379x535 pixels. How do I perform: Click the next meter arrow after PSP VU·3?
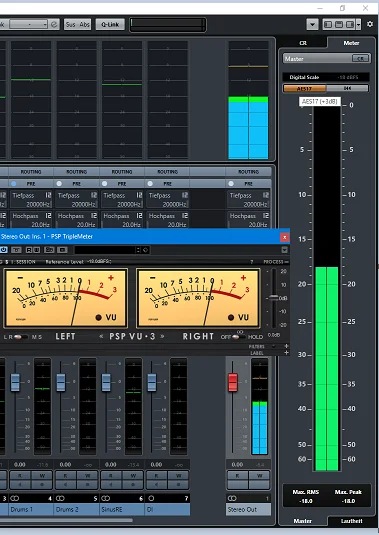(162, 336)
